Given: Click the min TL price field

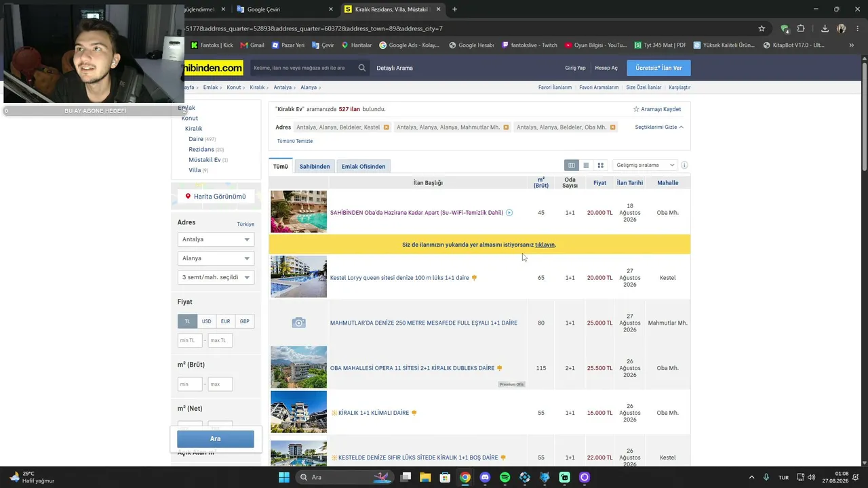Looking at the screenshot, I should point(189,340).
